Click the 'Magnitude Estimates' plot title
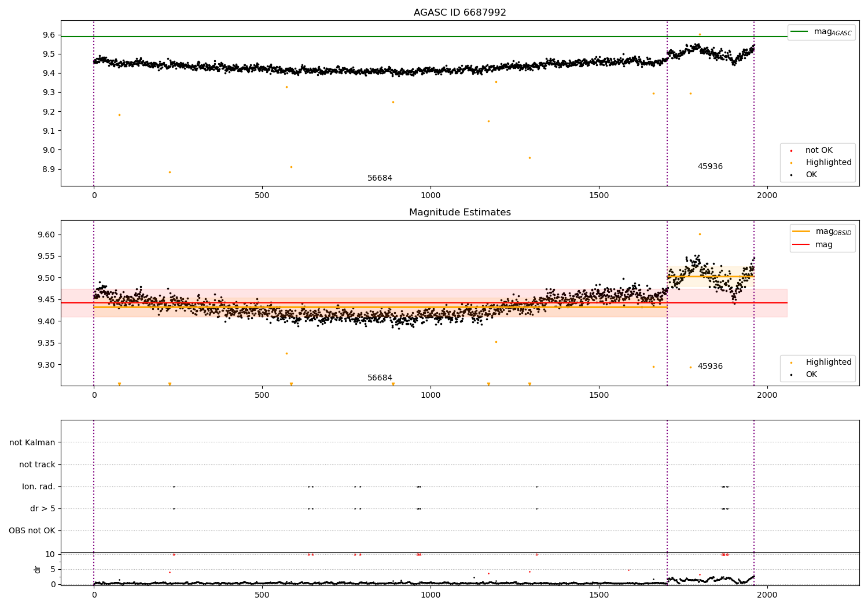The width and height of the screenshot is (868, 608). (460, 213)
